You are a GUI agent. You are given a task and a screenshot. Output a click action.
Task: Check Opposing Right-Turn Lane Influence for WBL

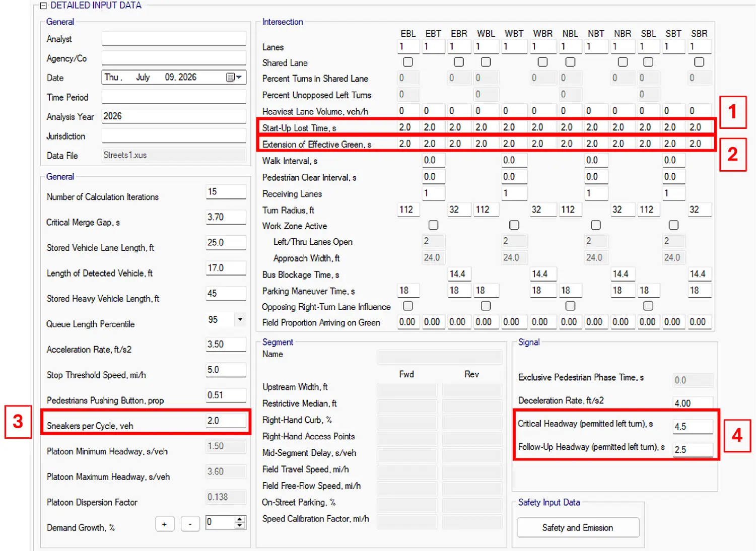[486, 306]
